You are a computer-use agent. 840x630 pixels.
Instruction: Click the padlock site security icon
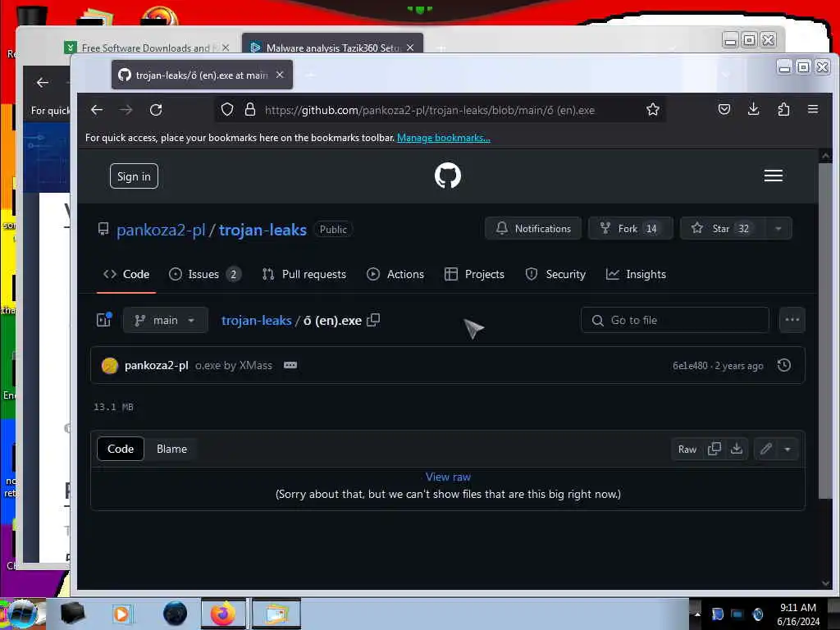pyautogui.click(x=250, y=110)
